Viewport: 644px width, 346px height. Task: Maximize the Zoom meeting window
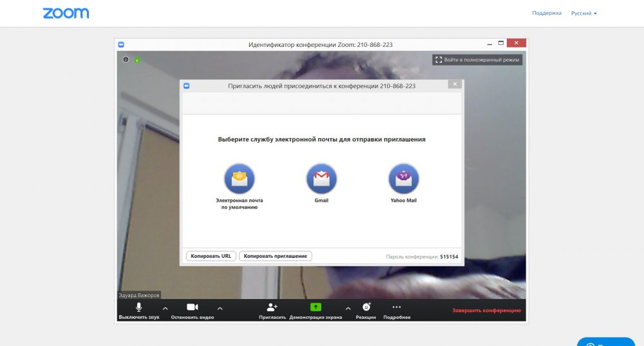501,43
